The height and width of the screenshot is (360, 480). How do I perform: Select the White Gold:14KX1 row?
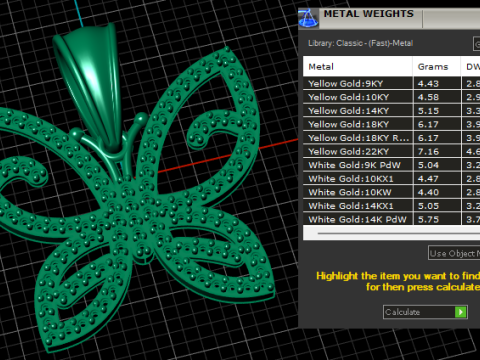click(x=392, y=206)
